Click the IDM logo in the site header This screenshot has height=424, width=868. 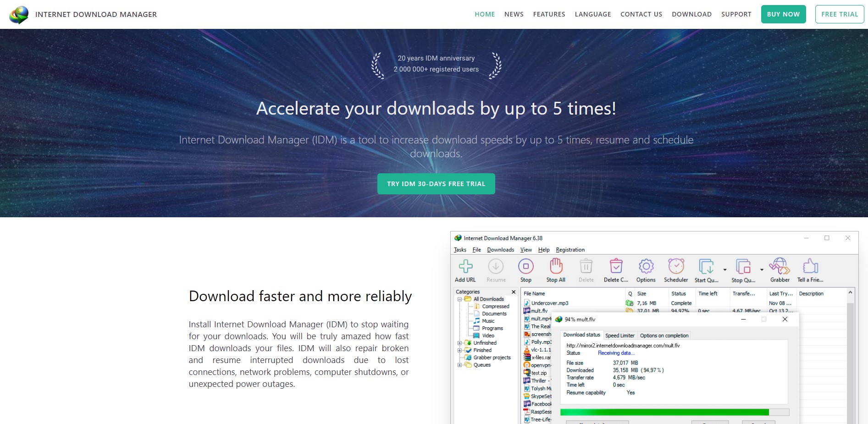click(19, 15)
